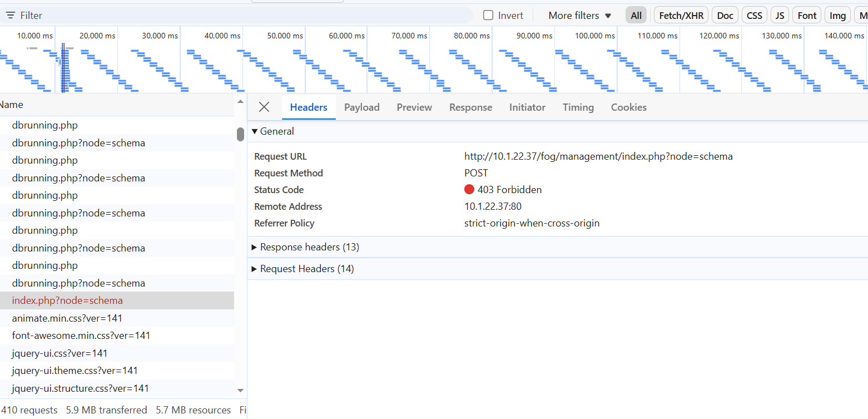The image size is (868, 419).
Task: Click the request list scrollbar thumb
Action: (240, 135)
